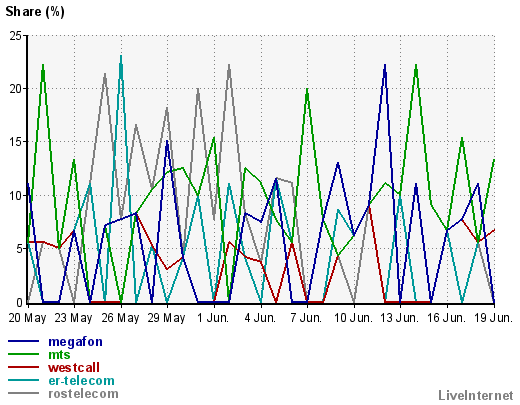Click the '1 Jun.' axis label

(213, 318)
